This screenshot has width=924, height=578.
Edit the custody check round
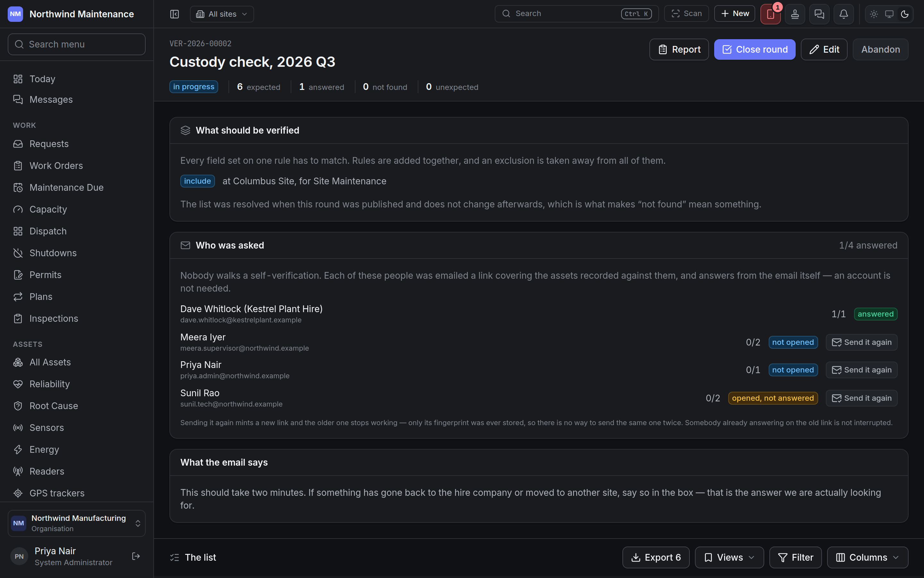click(x=824, y=49)
